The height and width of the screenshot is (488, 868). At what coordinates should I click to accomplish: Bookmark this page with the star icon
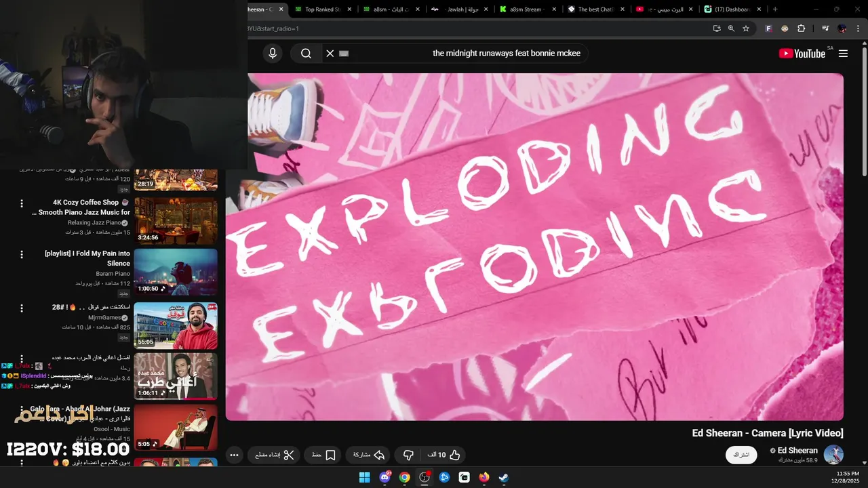click(x=746, y=28)
